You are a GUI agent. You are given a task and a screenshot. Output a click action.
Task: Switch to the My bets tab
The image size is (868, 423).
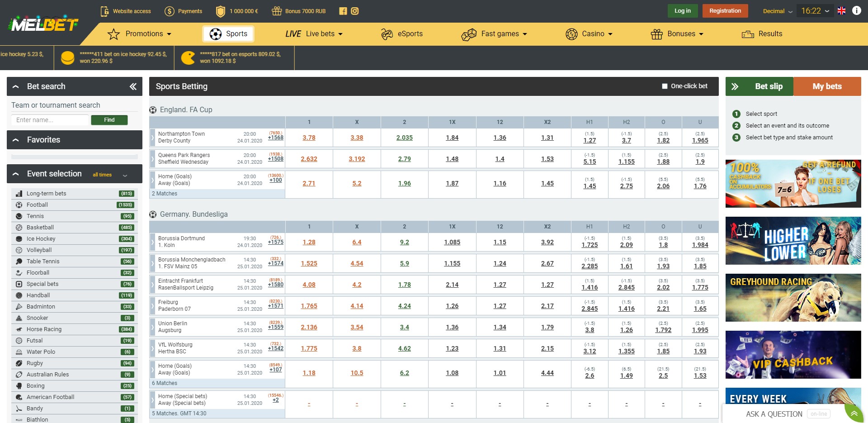point(827,86)
